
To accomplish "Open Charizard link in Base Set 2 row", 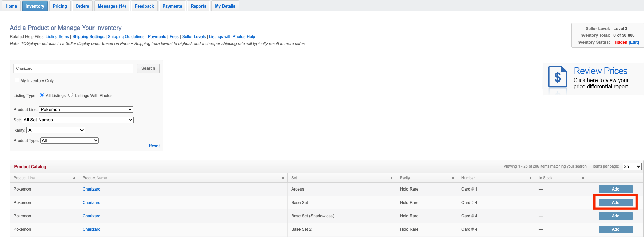I will tap(91, 229).
